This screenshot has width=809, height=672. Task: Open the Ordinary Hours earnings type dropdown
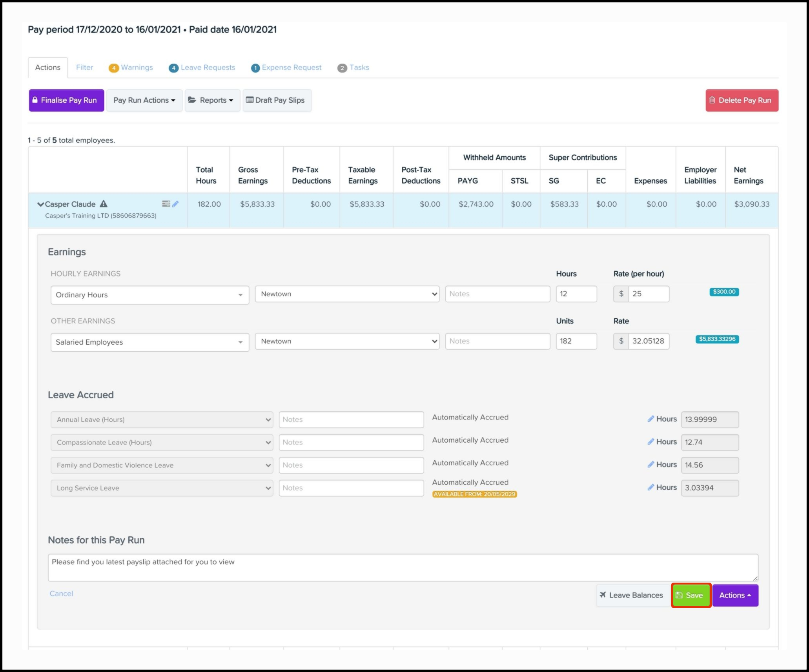pyautogui.click(x=149, y=295)
